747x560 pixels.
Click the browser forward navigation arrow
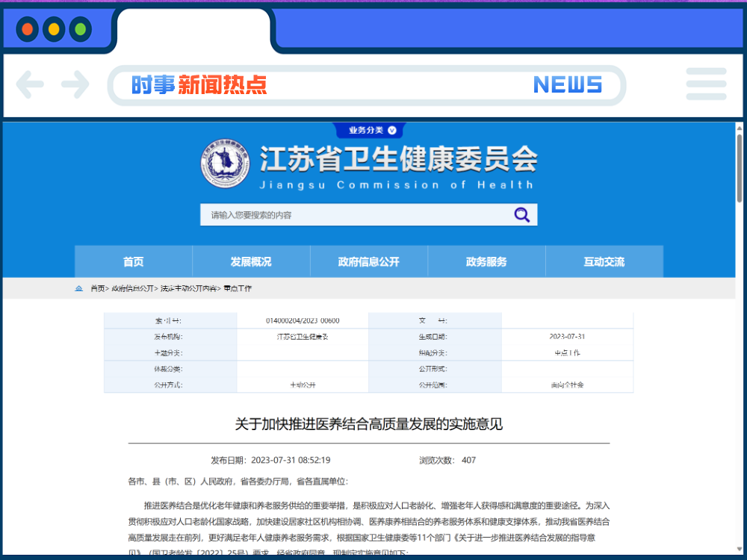(75, 84)
